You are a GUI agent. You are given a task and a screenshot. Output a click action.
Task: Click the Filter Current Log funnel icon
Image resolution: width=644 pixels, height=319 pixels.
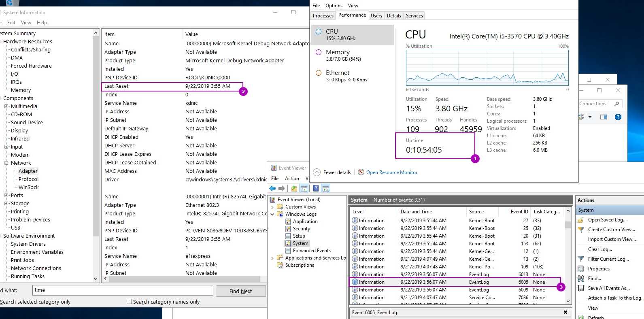pos(581,259)
